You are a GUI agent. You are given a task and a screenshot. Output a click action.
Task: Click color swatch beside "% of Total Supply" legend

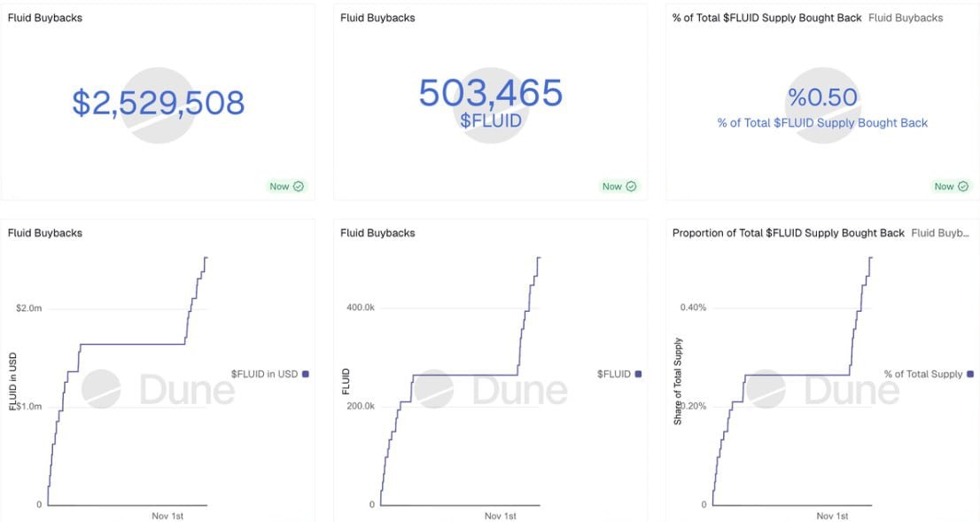tap(970, 374)
